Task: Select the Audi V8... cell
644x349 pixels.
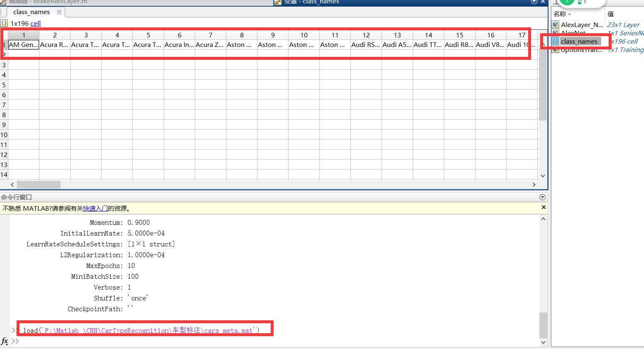Action: 491,45
